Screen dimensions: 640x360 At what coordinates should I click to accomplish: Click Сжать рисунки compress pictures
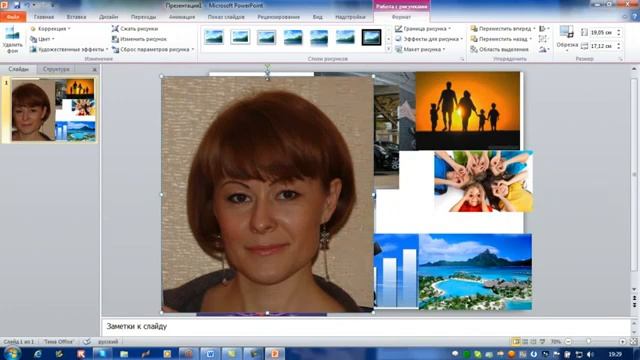[x=135, y=29]
